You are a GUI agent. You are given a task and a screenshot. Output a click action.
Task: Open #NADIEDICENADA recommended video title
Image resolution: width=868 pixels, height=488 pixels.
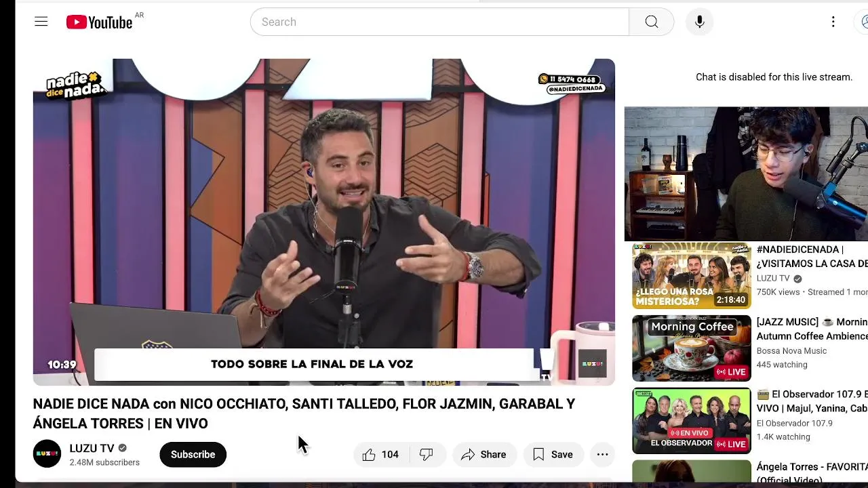(812, 256)
